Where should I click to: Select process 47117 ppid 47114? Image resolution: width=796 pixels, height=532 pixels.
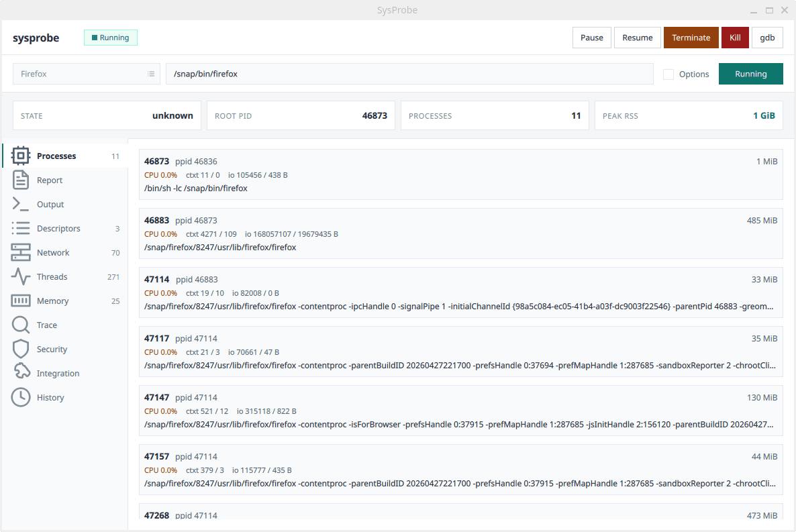pos(461,352)
